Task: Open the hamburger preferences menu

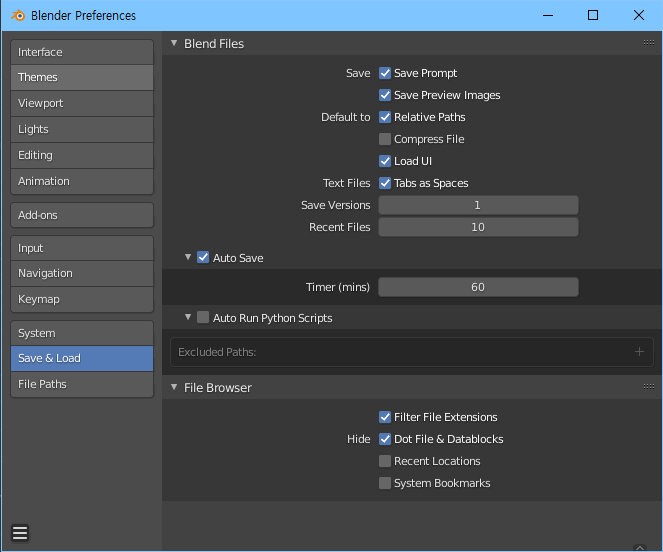Action: [20, 533]
